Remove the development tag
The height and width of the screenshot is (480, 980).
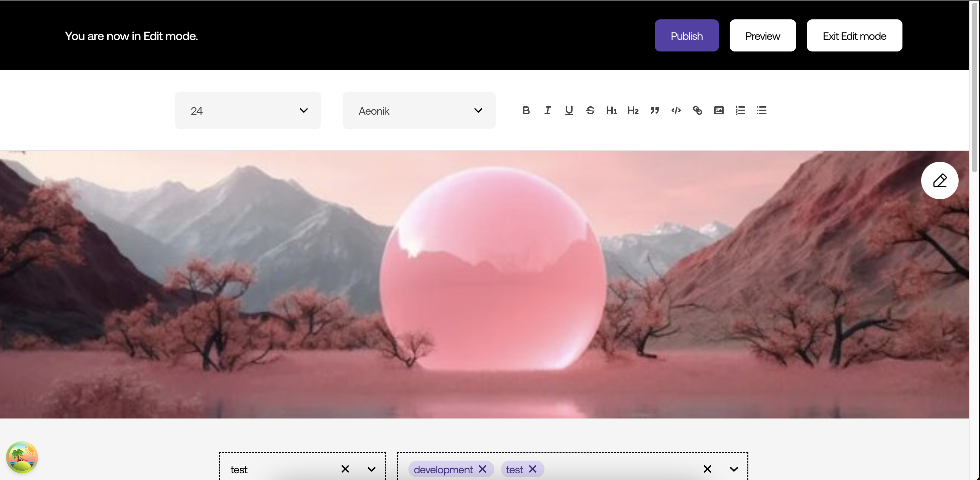pos(482,469)
